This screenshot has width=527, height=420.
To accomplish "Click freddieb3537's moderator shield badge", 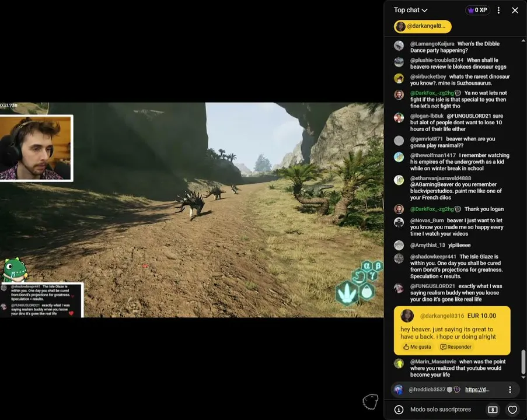I will 449,390.
